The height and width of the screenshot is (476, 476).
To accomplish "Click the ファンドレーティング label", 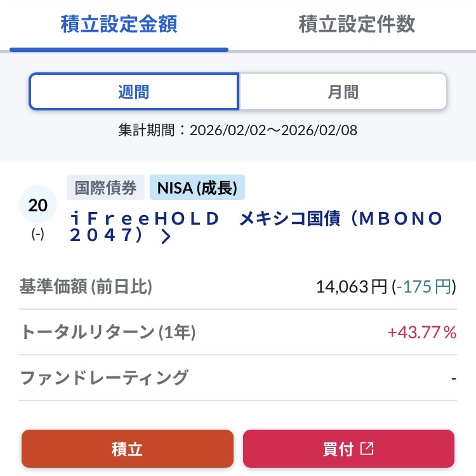I will tap(105, 378).
